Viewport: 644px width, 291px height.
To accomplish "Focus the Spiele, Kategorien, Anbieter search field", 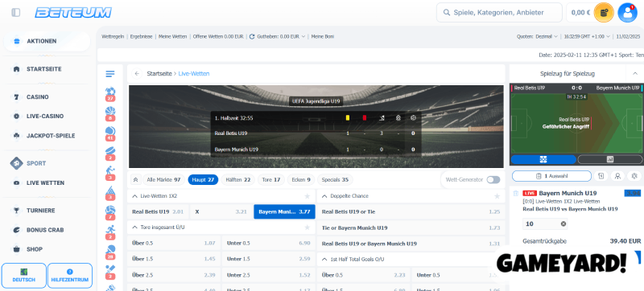I will (x=499, y=13).
